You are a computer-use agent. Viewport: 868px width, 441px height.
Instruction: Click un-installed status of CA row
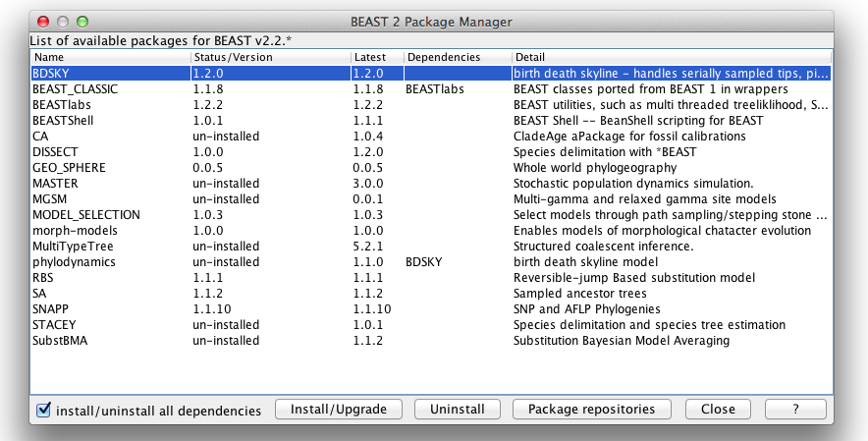[226, 137]
